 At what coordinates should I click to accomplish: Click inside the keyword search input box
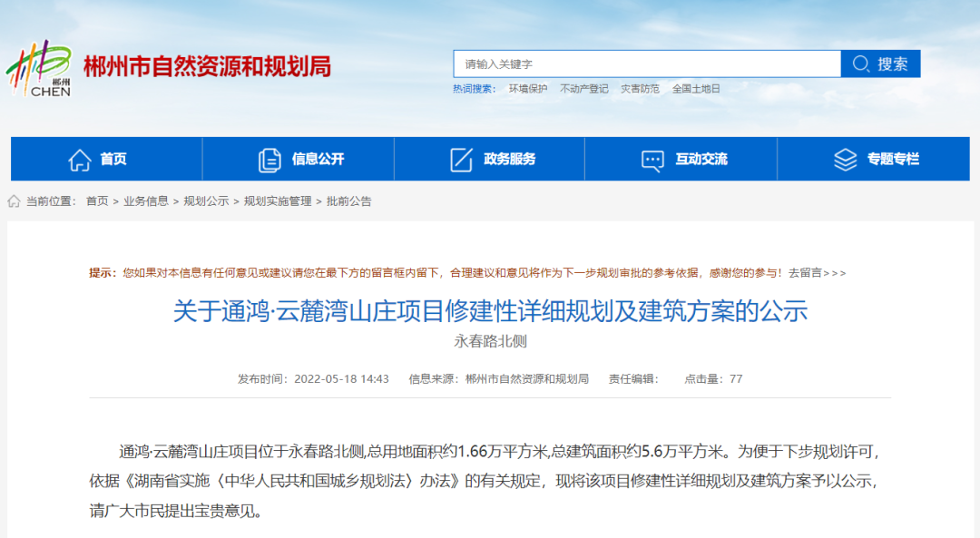coord(646,63)
